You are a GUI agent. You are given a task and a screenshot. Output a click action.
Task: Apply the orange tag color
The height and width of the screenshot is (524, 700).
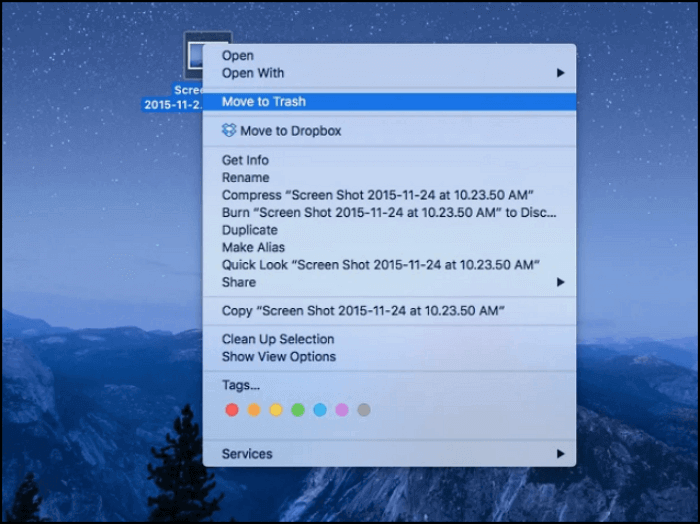click(x=254, y=409)
